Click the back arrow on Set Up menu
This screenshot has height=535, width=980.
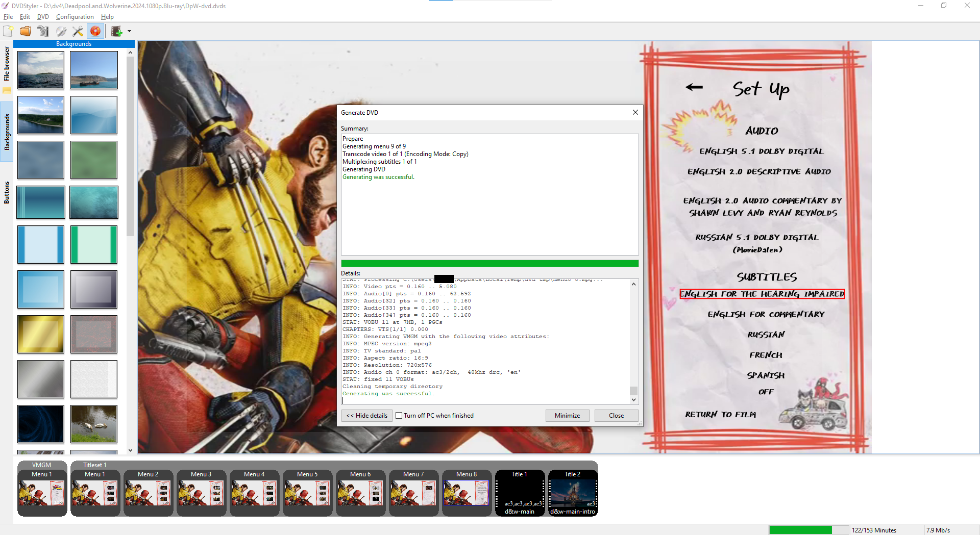tap(694, 87)
